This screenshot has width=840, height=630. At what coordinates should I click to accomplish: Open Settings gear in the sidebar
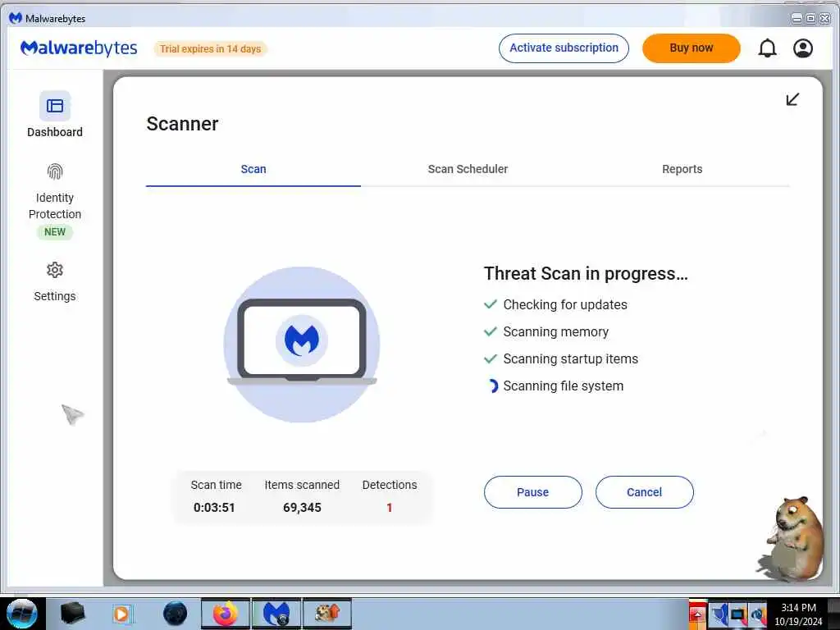coord(55,270)
